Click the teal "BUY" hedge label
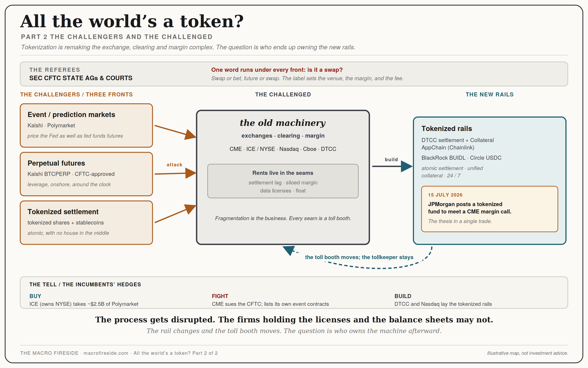Image resolution: width=588 pixels, height=368 pixels. pos(35,296)
